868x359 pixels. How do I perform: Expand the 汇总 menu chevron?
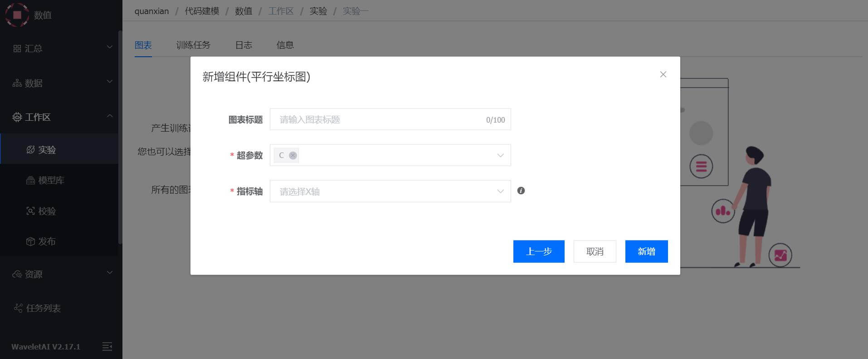(109, 47)
